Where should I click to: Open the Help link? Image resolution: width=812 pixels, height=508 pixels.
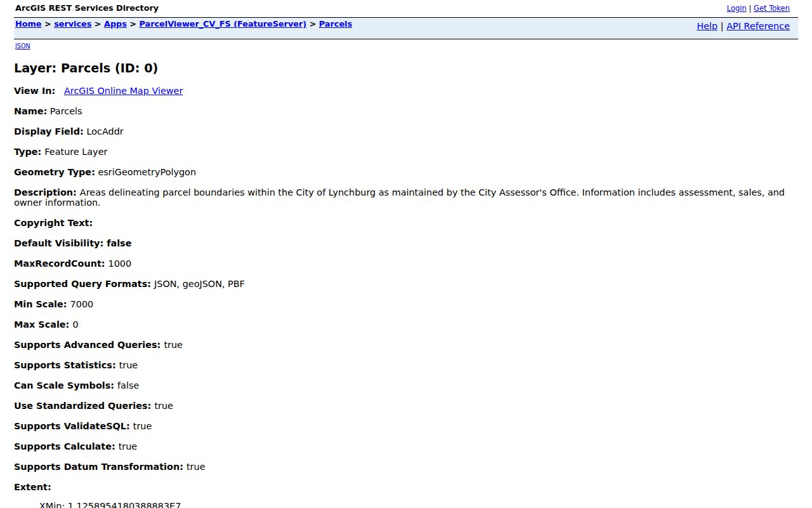(707, 26)
